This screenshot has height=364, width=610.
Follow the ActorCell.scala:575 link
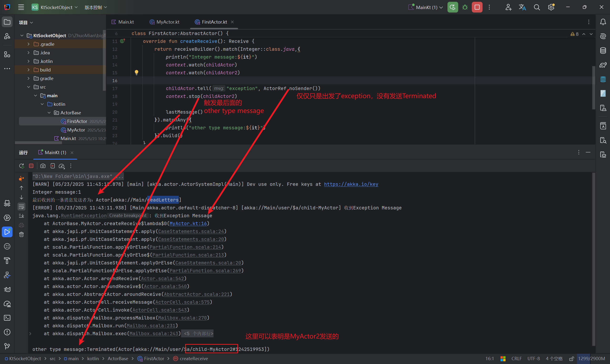click(x=183, y=302)
